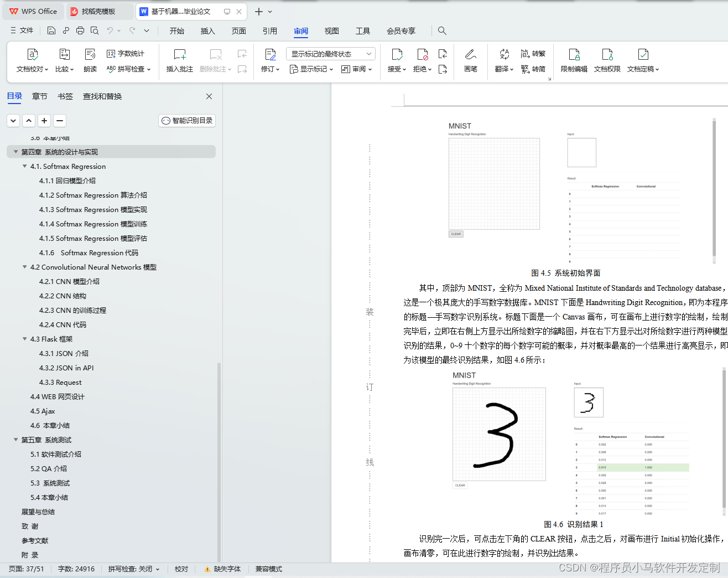
Task: Open print preview icon
Action: pyautogui.click(x=95, y=30)
